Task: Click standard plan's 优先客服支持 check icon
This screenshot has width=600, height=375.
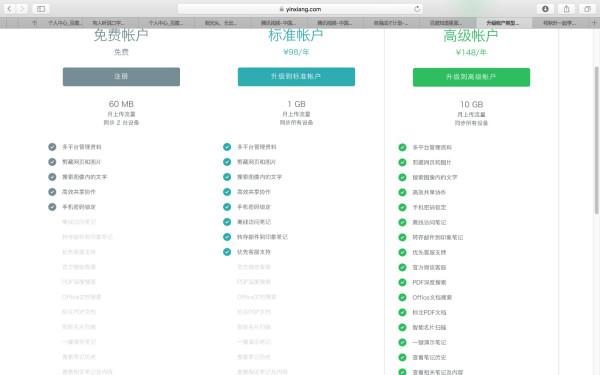Action: point(227,252)
